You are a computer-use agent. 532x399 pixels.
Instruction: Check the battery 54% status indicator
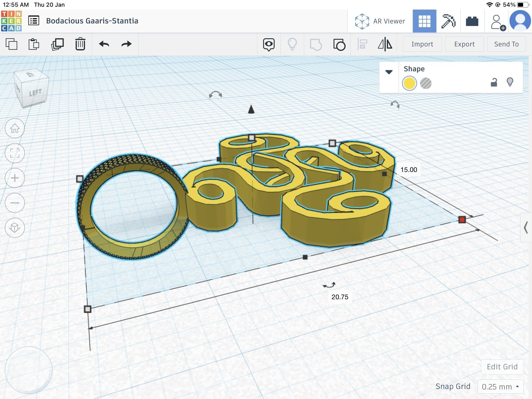tap(516, 5)
